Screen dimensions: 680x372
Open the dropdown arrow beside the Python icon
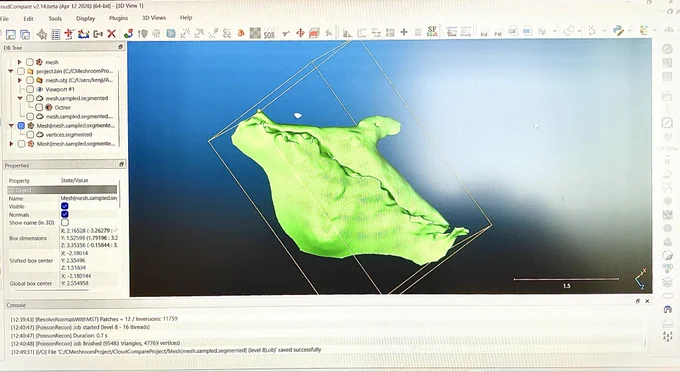(x=630, y=30)
